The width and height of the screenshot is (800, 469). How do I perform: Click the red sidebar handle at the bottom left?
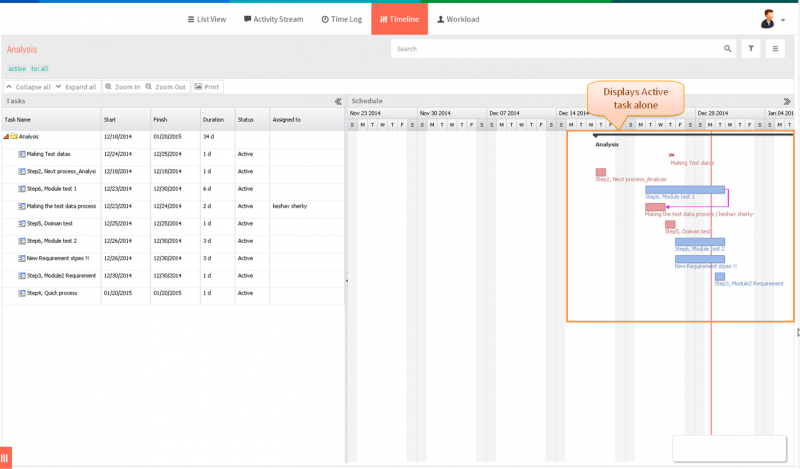coord(6,458)
